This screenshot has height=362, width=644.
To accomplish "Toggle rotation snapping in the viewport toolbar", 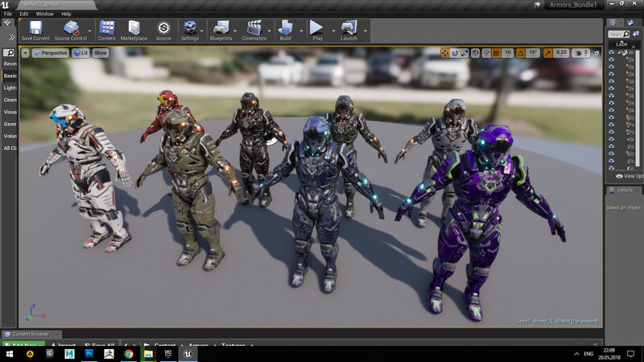I will tap(519, 53).
